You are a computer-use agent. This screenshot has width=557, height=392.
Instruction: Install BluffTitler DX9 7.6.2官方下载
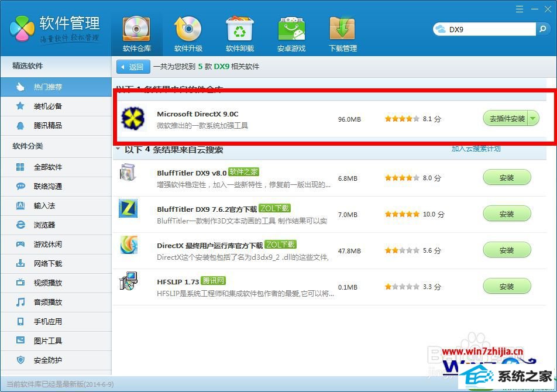pos(507,214)
